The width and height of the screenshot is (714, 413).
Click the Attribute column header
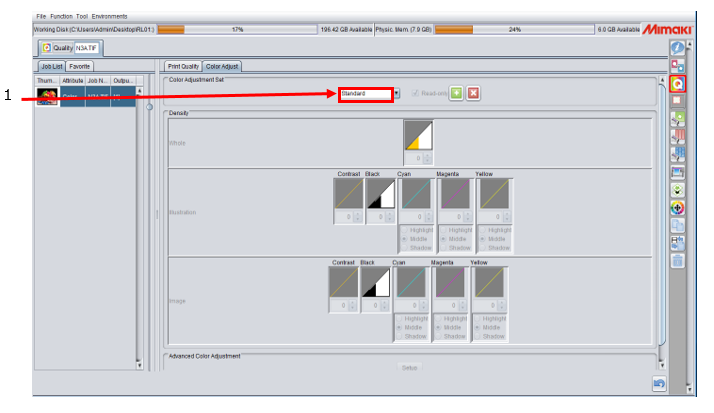[72, 81]
